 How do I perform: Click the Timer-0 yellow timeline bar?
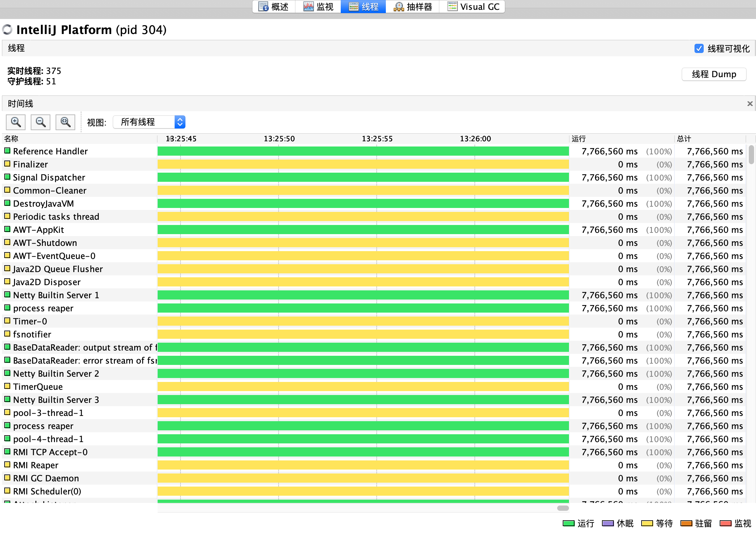click(363, 321)
